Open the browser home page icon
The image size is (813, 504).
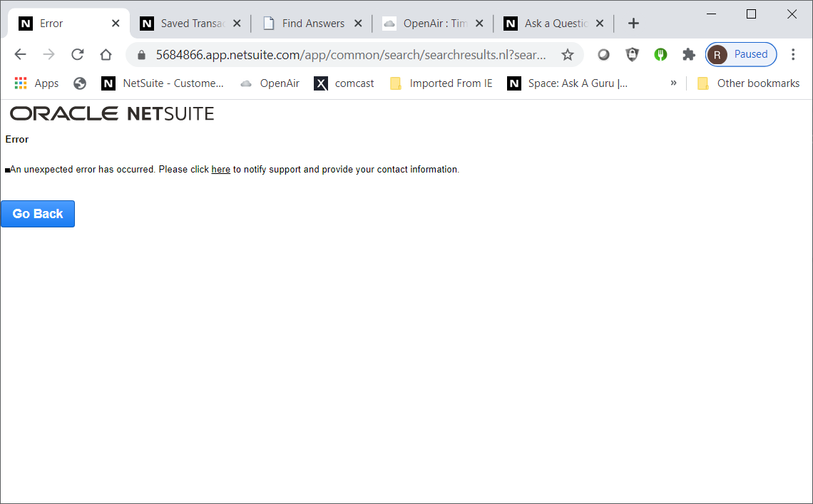[106, 54]
